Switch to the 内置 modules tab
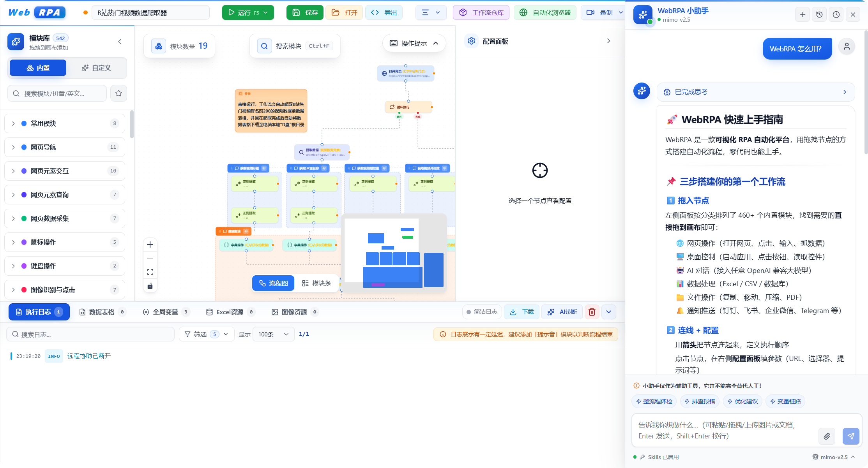This screenshot has width=868, height=468. (38, 68)
